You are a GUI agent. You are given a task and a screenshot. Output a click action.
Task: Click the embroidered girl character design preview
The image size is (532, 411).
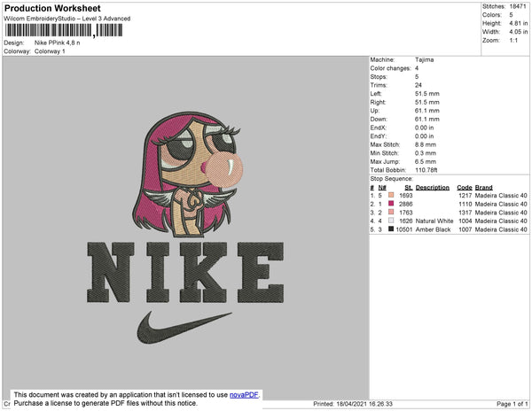point(188,174)
